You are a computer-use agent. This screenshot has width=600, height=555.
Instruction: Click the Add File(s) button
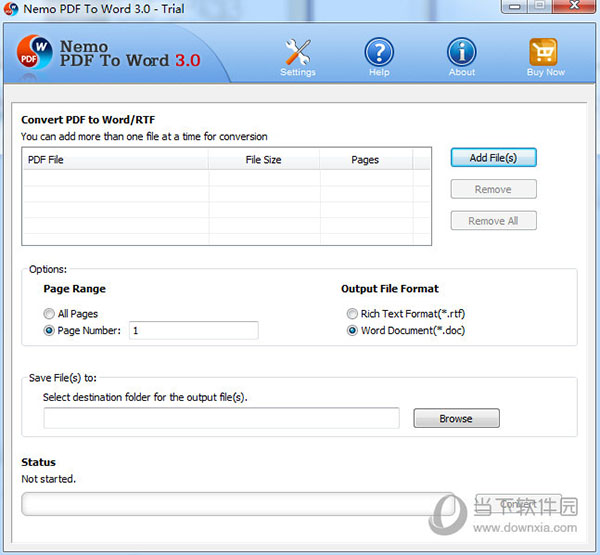coord(494,158)
